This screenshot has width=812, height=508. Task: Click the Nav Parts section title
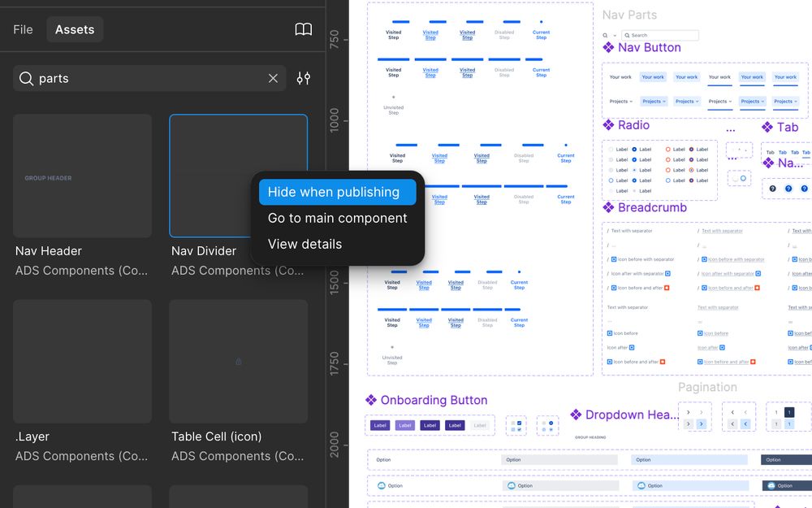(629, 15)
